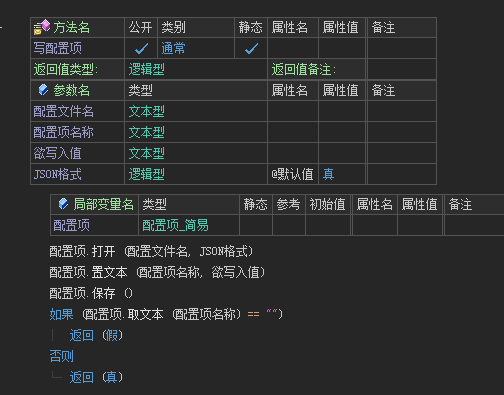Click the code line 配置项.置文本
Viewport: 504px width, 395px height.
coord(157,272)
